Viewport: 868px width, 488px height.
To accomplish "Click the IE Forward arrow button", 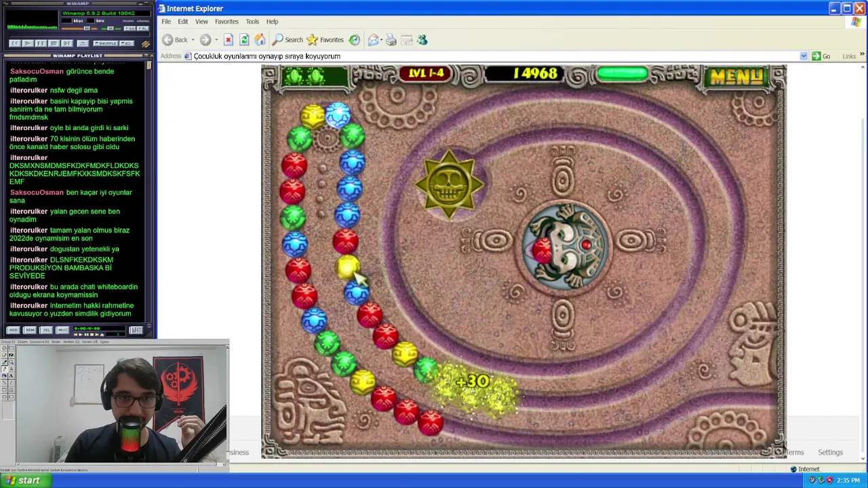I will point(205,40).
